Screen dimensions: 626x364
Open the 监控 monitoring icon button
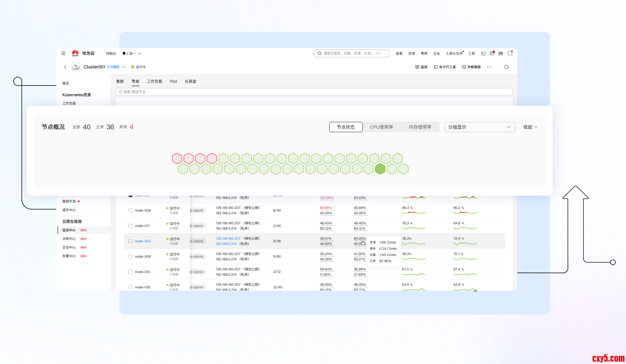(421, 67)
